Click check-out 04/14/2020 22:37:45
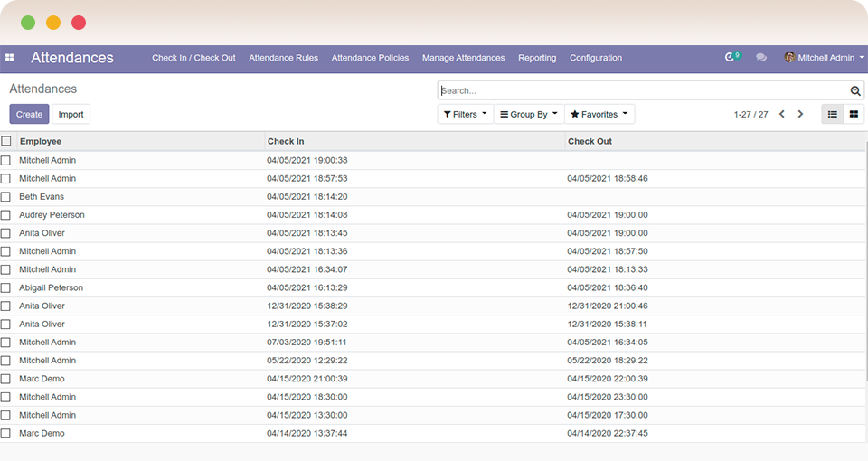Screen dimensions: 868x461 (x=608, y=433)
